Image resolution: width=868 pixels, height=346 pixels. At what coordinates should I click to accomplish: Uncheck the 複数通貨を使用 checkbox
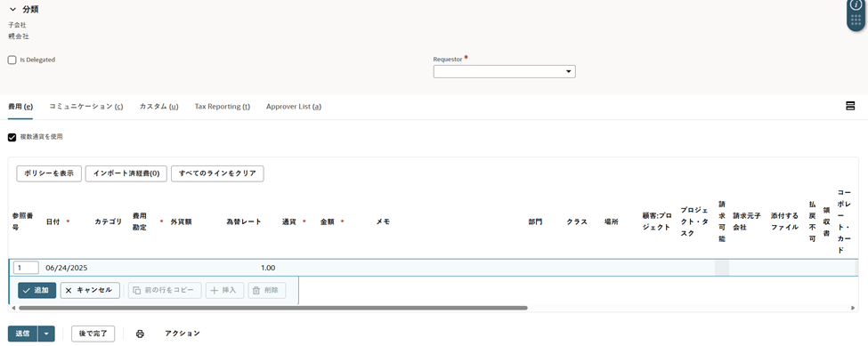pos(12,137)
